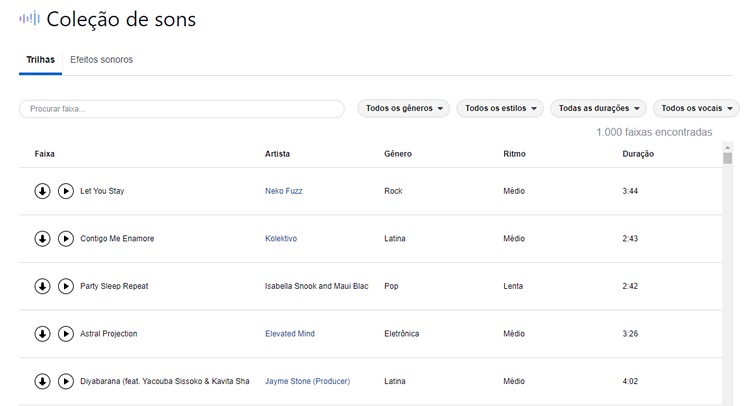
Task: Click the title Astral Projection
Action: [109, 334]
